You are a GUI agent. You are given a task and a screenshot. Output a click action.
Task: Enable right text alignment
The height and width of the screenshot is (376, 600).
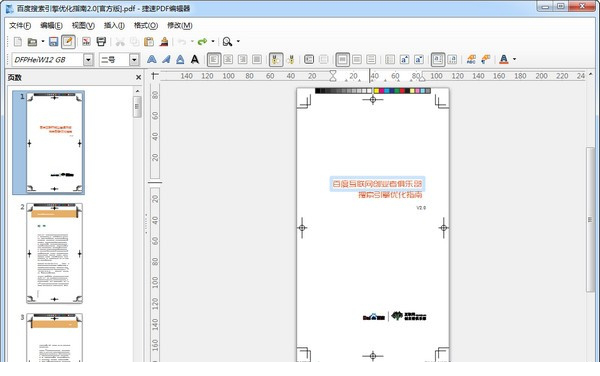(243, 59)
